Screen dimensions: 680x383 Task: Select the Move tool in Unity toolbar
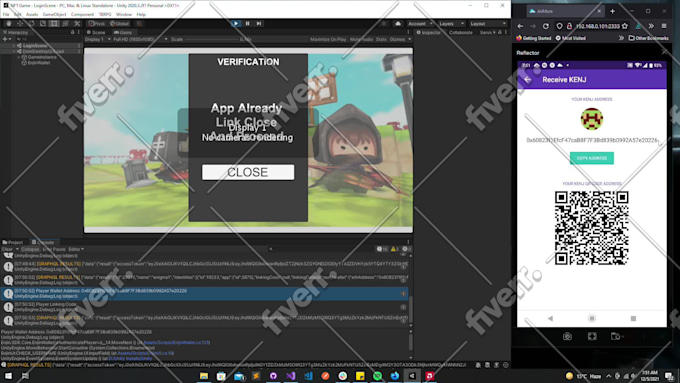click(20, 23)
